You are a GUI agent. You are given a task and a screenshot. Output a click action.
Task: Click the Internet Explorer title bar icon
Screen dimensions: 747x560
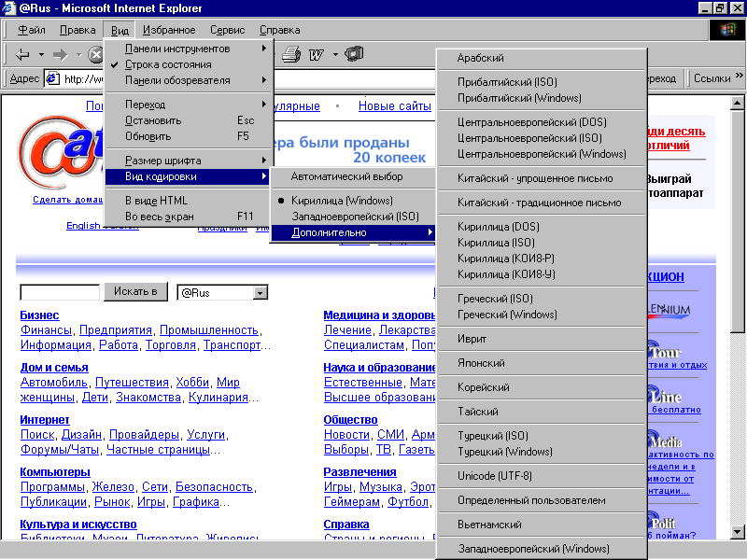(x=8, y=8)
